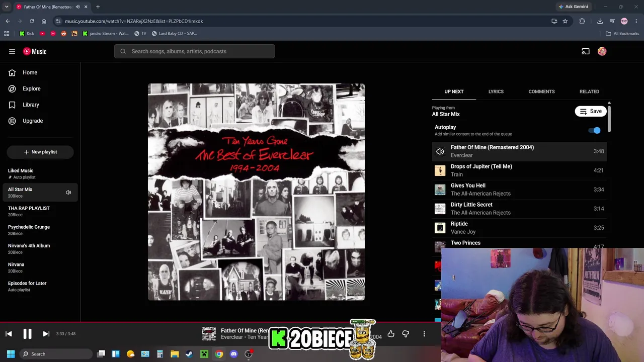Play Dirty Little Secret from the queue
This screenshot has height=362, width=644.
[519, 209]
